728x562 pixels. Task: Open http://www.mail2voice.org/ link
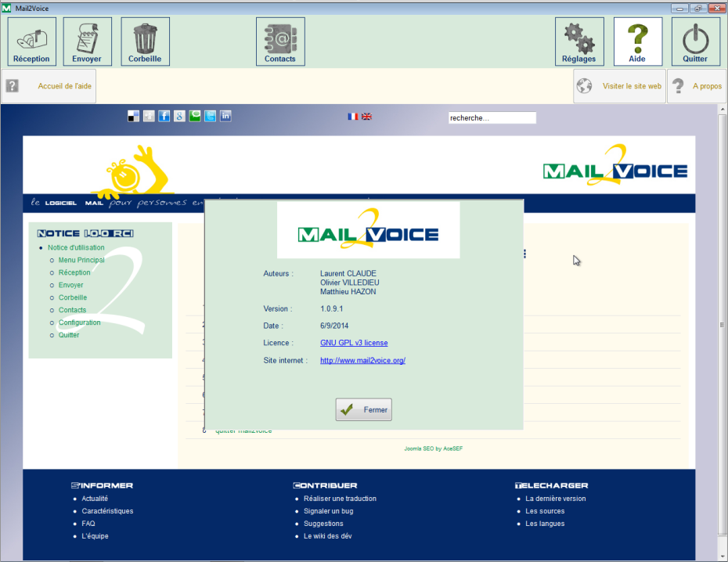[x=362, y=361]
